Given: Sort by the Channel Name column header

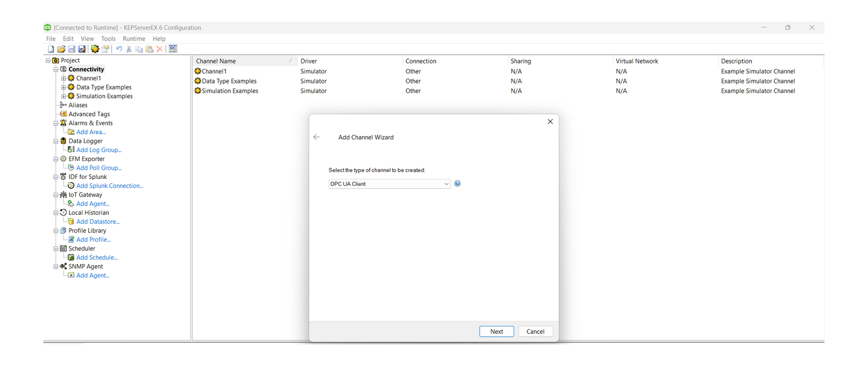Looking at the screenshot, I should (245, 61).
